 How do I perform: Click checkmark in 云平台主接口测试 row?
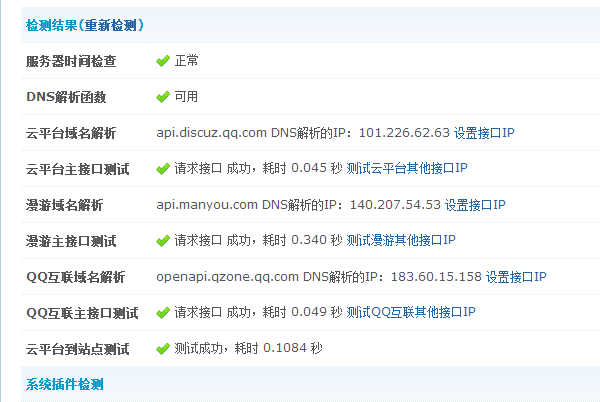point(163,169)
